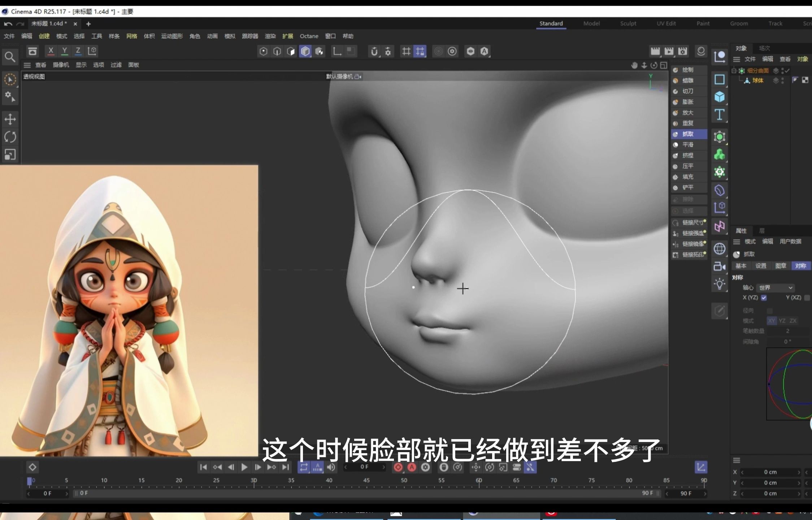
Task: Toggle the Y axis lock
Action: click(65, 51)
